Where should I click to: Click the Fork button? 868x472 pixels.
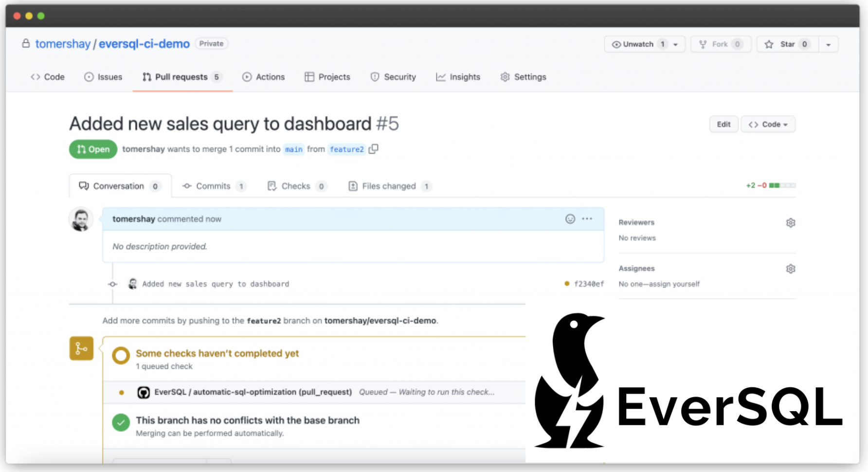[x=721, y=44]
